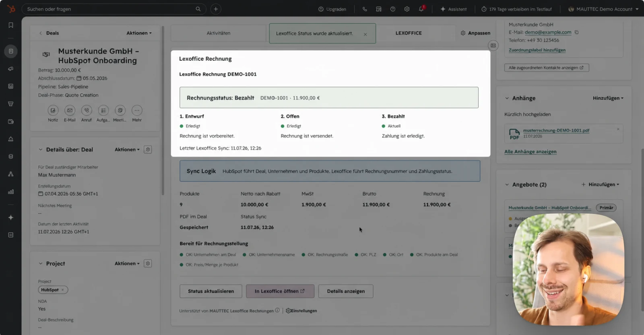Viewport: 644px width, 335px height.
Task: Click the plus quick-create button
Action: 216,9
